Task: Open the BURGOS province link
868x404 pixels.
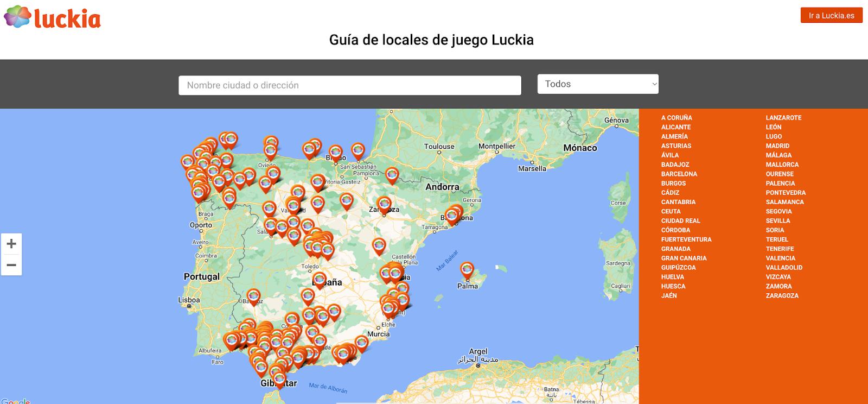Action: coord(673,183)
